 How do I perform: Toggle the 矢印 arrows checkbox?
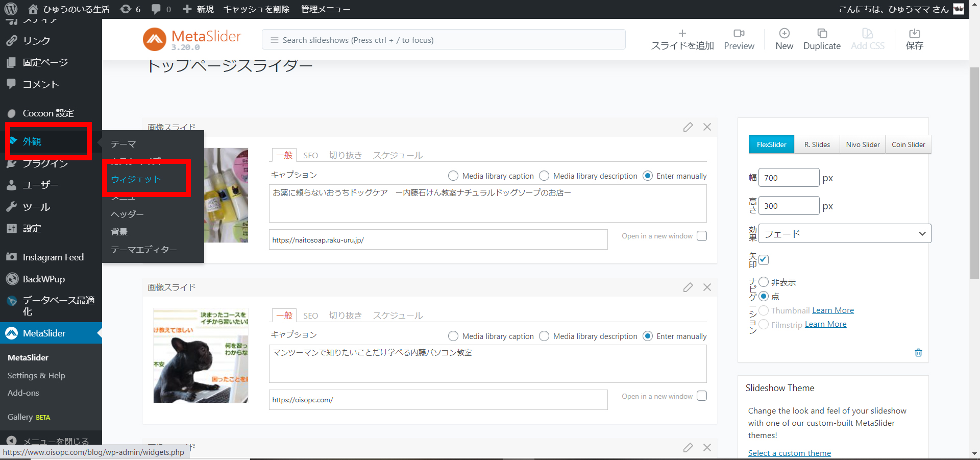click(764, 260)
